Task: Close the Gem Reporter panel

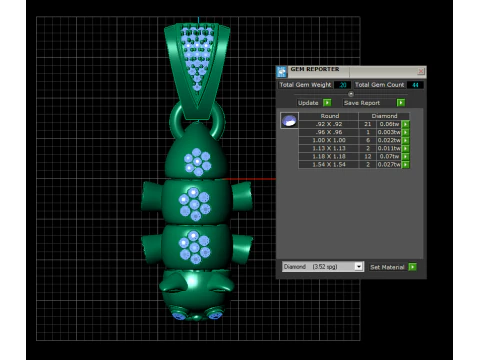Action: point(421,71)
